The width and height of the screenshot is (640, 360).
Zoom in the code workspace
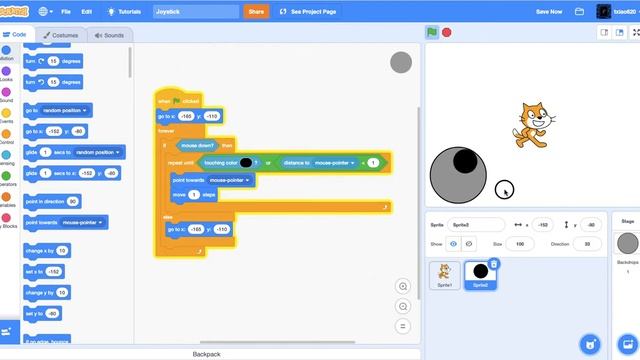[403, 287]
